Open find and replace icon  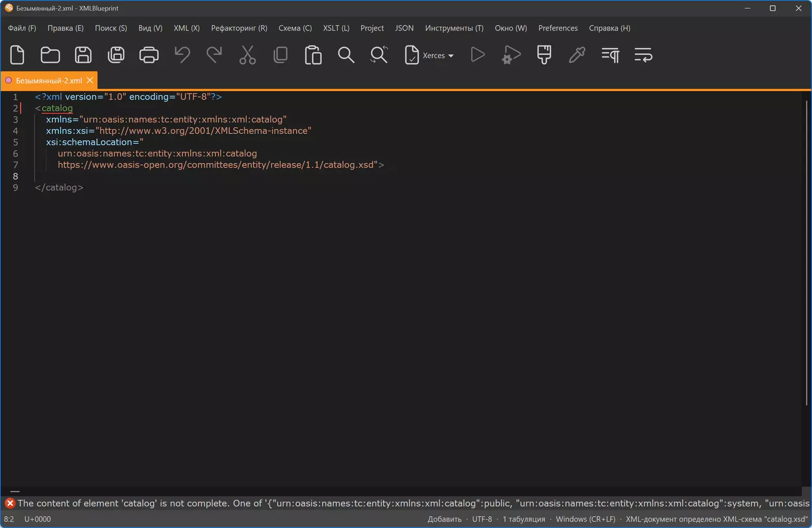pos(379,55)
